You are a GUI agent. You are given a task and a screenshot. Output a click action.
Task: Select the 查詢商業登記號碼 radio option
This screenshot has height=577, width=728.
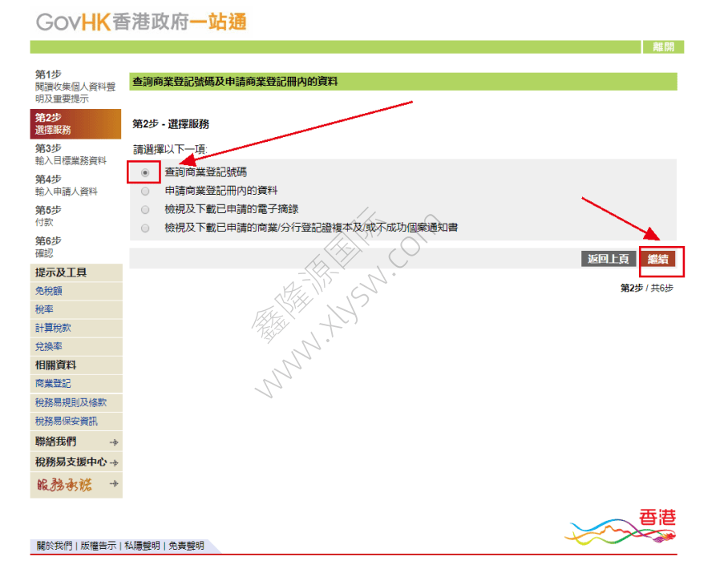(145, 172)
